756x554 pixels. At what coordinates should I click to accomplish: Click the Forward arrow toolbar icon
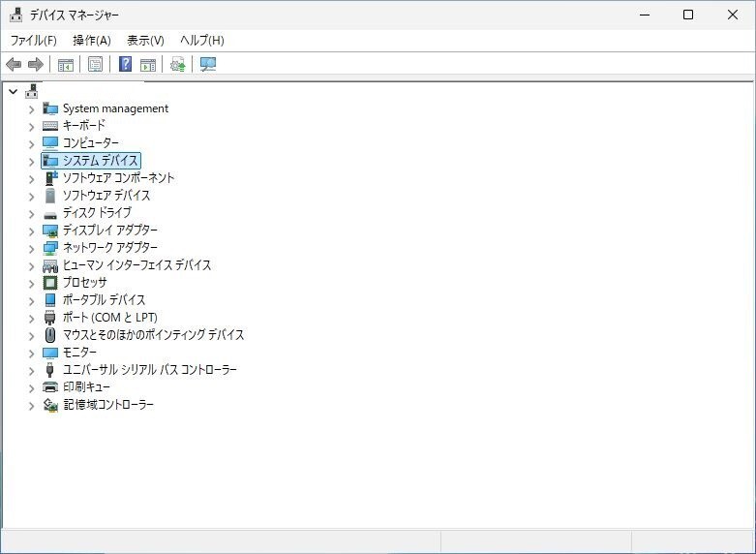(36, 64)
